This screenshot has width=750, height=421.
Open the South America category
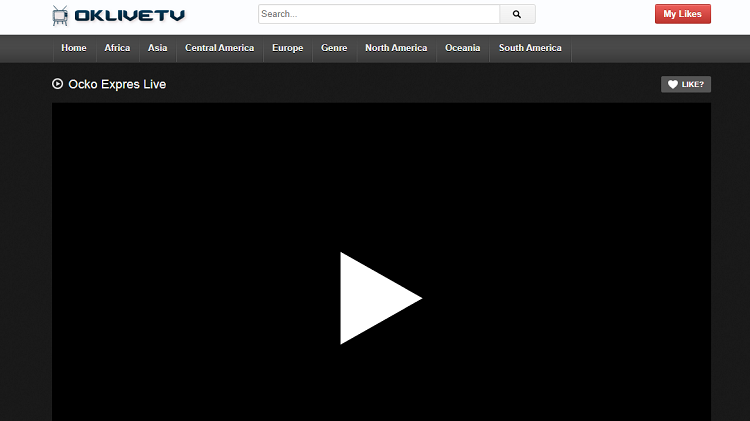click(x=530, y=48)
